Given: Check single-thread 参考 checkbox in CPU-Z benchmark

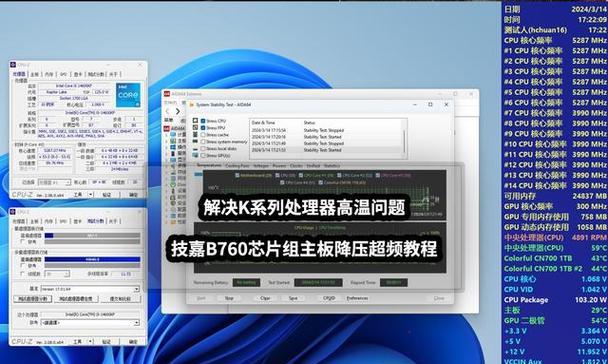Looking at the screenshot, I should click(22, 242).
